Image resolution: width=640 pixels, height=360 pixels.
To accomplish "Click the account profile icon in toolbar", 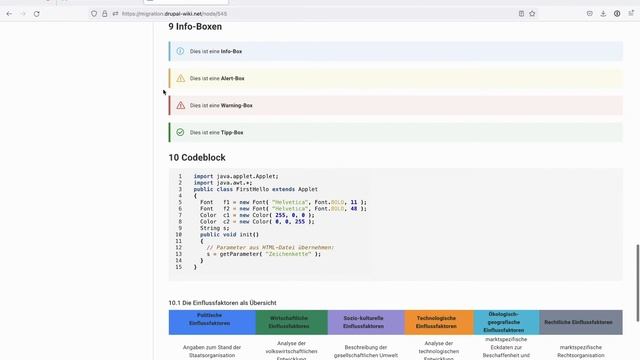I will pos(617,14).
